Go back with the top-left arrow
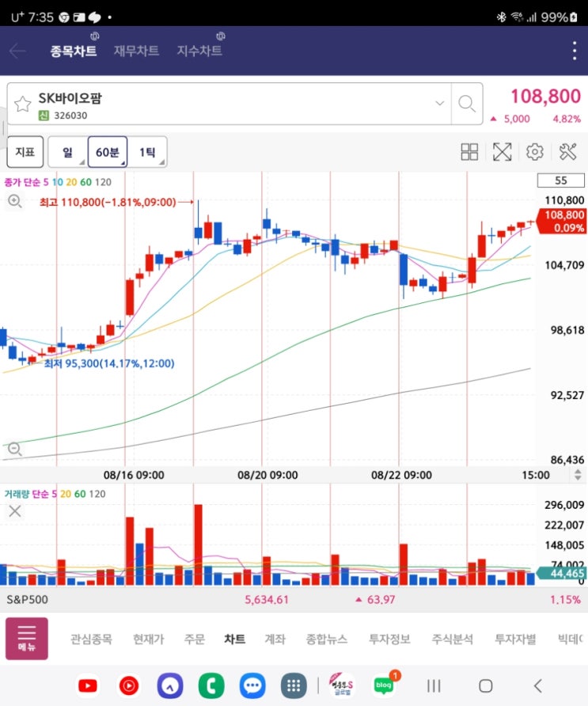588x706 pixels. coord(18,51)
